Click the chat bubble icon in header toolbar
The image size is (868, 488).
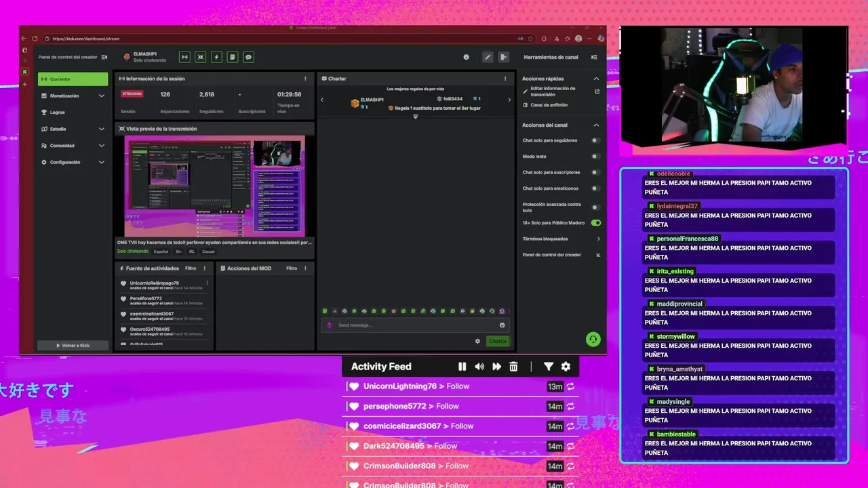point(249,57)
